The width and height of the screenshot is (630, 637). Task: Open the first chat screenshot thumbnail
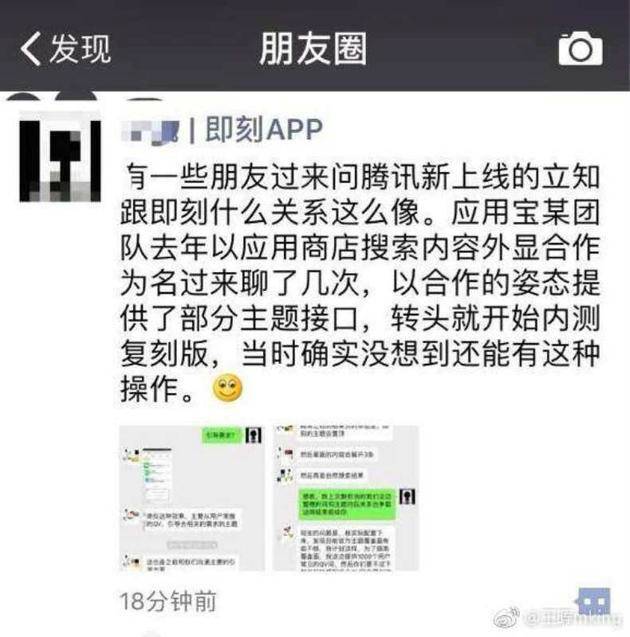click(192, 498)
